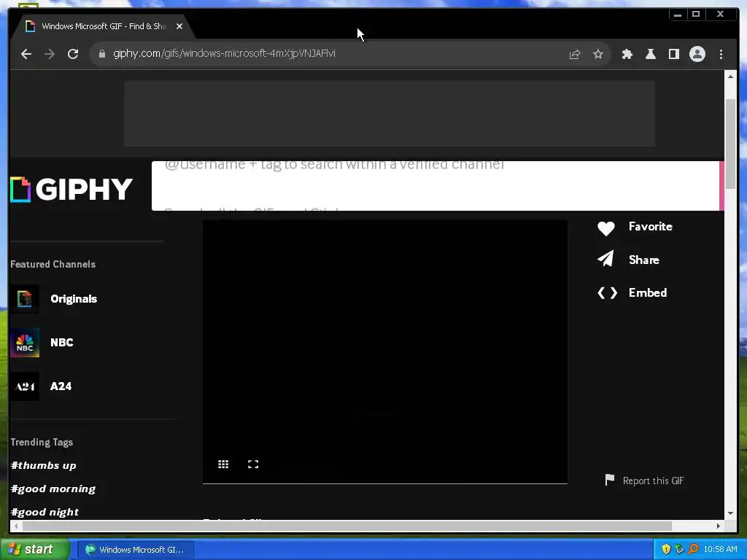
Task: Click the Originals channel thumbnail
Action: (25, 298)
